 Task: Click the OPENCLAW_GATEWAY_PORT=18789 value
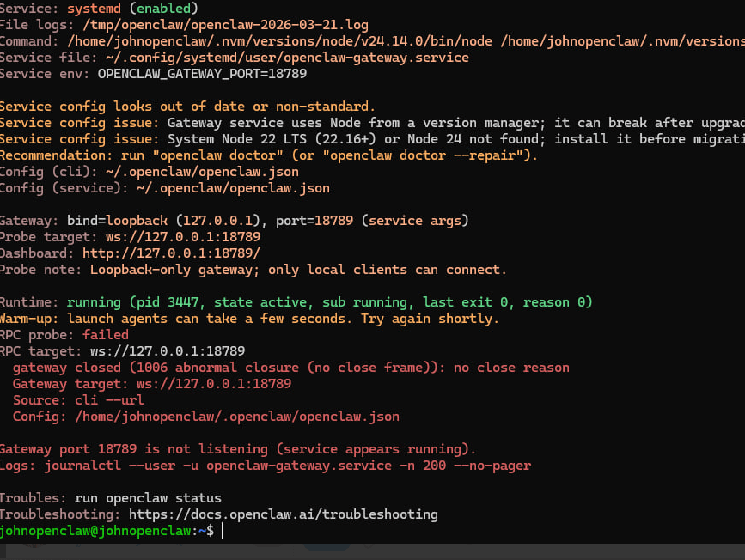pyautogui.click(x=202, y=74)
